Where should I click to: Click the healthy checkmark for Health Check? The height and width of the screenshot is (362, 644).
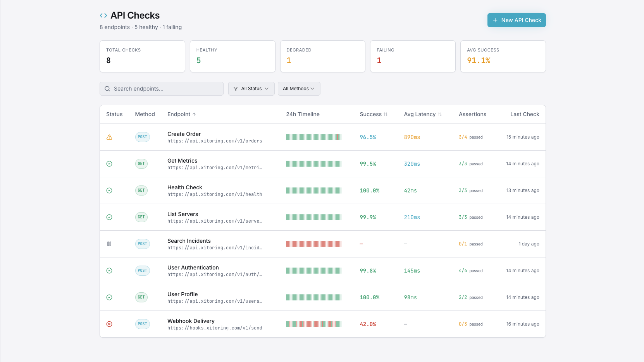[x=109, y=190]
